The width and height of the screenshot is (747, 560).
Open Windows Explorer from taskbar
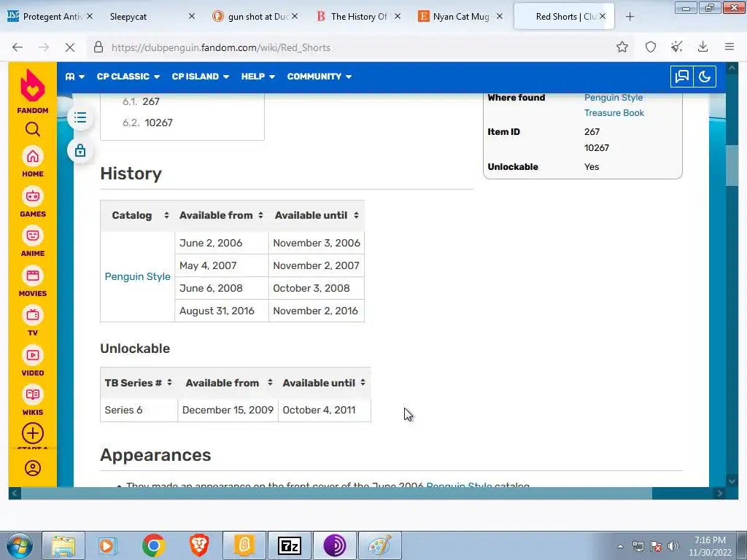[63, 545]
